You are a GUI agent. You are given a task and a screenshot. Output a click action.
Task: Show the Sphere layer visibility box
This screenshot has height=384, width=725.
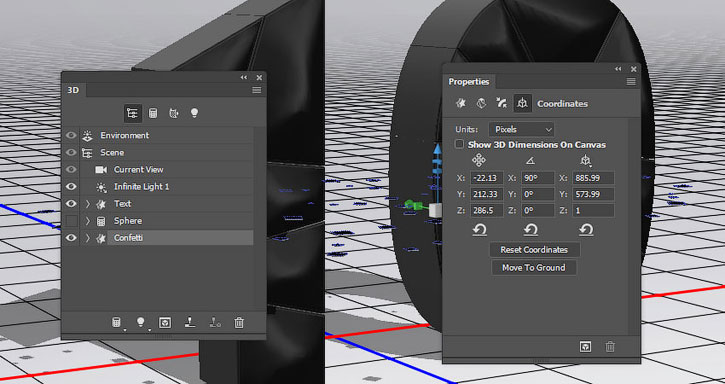coord(71,221)
